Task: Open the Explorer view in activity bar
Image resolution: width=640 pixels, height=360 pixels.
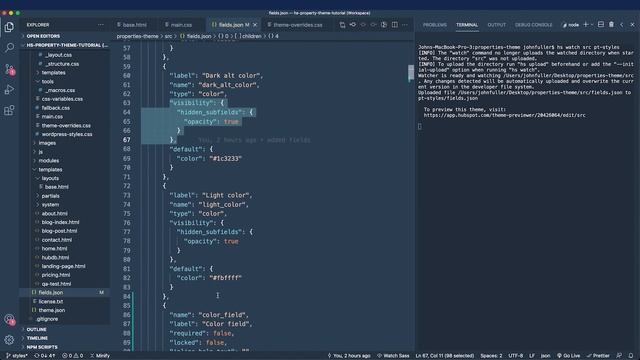Action: tap(9, 27)
